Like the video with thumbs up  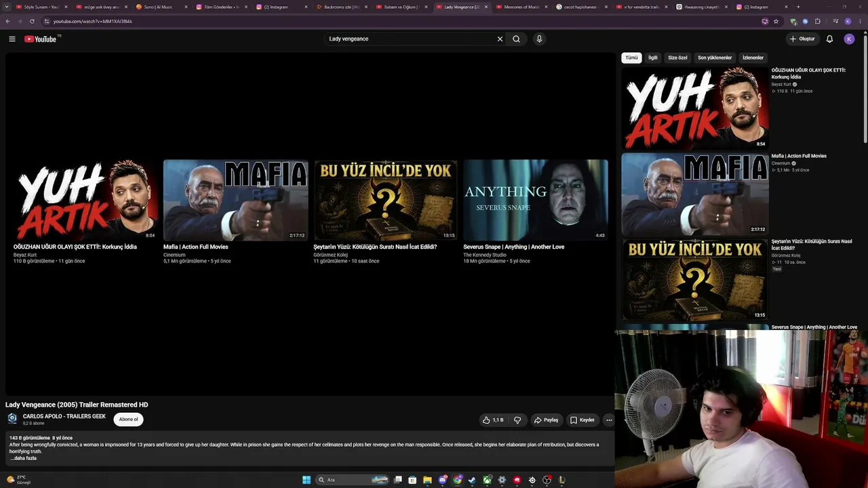(493, 420)
